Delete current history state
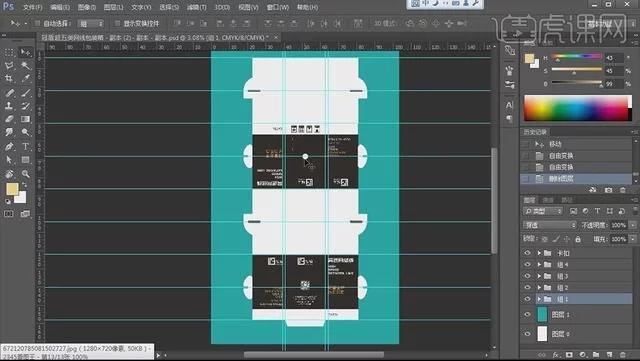 (623, 190)
